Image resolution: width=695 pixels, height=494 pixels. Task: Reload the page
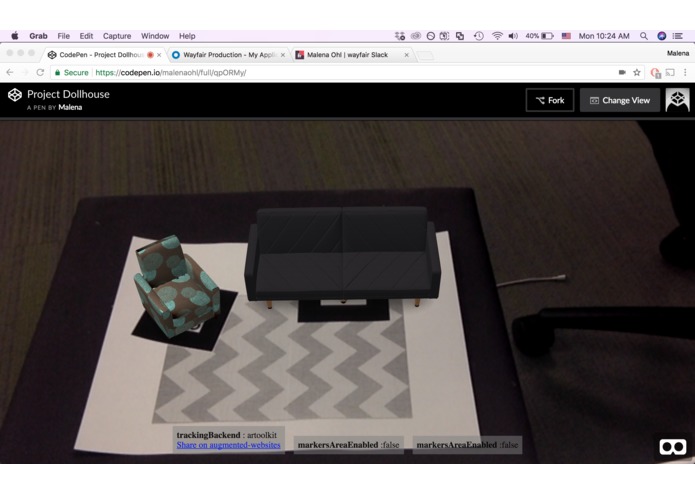(x=40, y=72)
